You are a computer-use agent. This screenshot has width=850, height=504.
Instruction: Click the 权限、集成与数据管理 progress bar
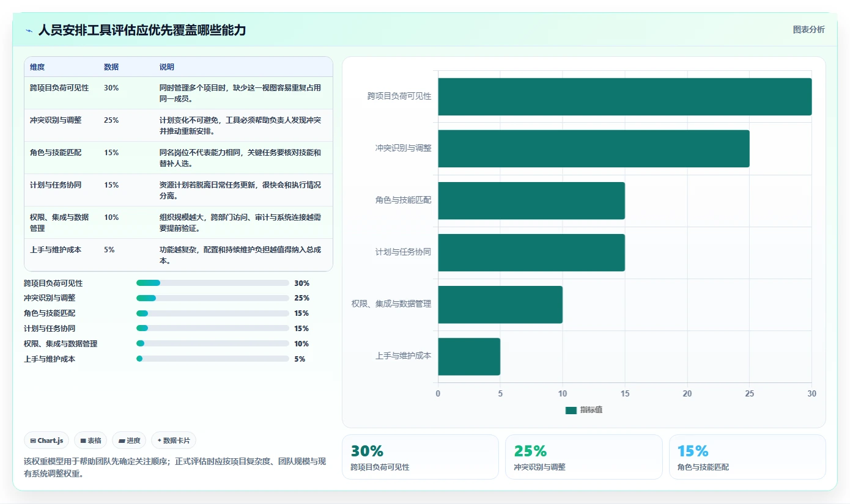tap(213, 343)
